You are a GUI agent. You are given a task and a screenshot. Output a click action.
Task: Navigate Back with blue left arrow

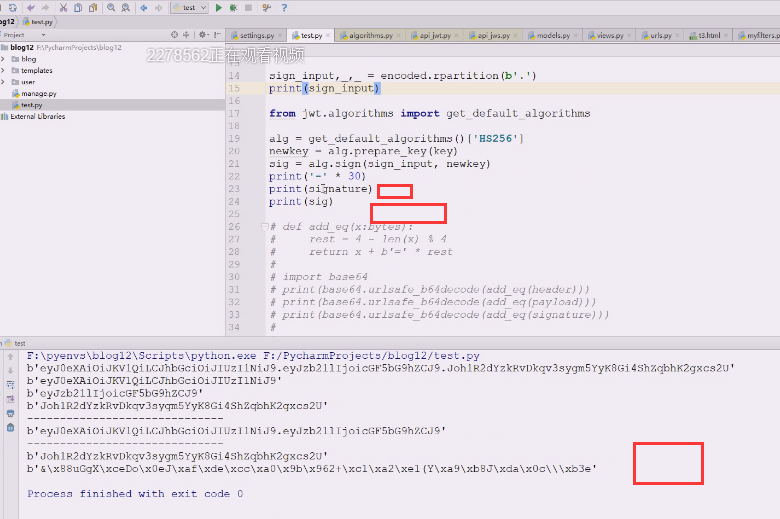tap(144, 7)
